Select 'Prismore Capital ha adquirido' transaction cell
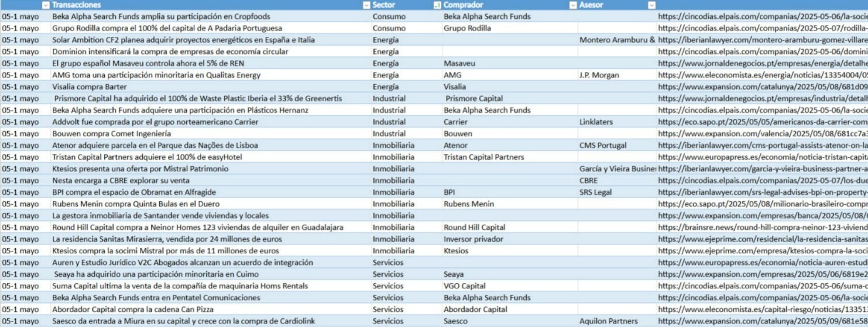This screenshot has height=327, width=868. (211, 98)
